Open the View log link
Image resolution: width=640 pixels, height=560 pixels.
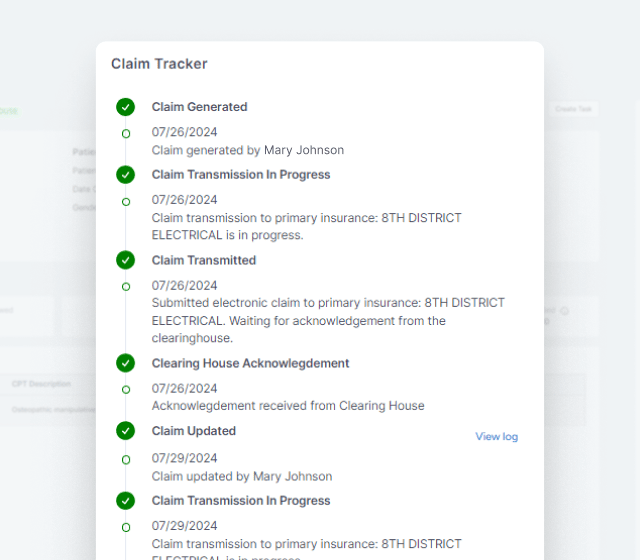pyautogui.click(x=496, y=437)
